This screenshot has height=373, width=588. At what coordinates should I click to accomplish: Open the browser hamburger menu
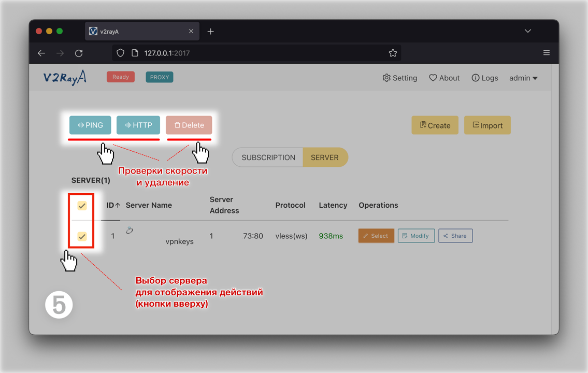click(546, 53)
